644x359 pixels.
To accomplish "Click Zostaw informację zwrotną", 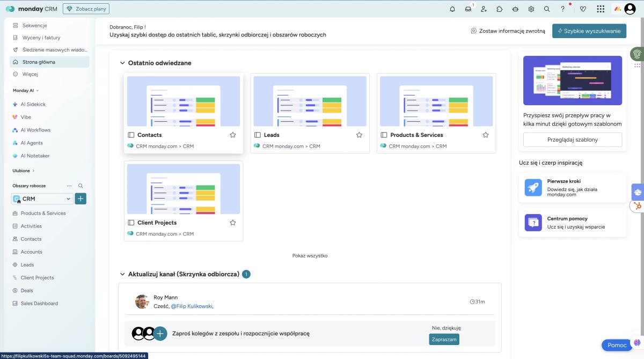I will click(x=508, y=31).
